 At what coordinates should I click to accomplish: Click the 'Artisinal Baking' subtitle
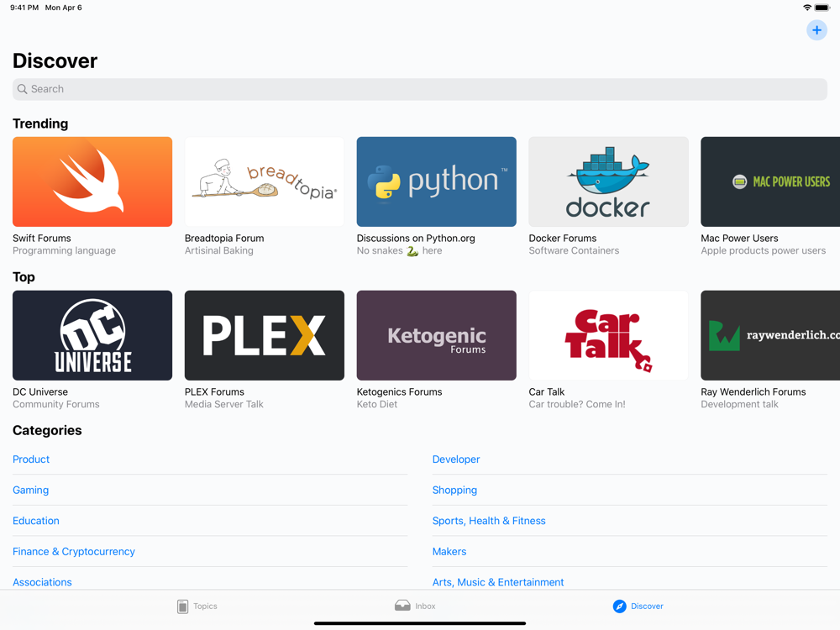click(x=219, y=250)
